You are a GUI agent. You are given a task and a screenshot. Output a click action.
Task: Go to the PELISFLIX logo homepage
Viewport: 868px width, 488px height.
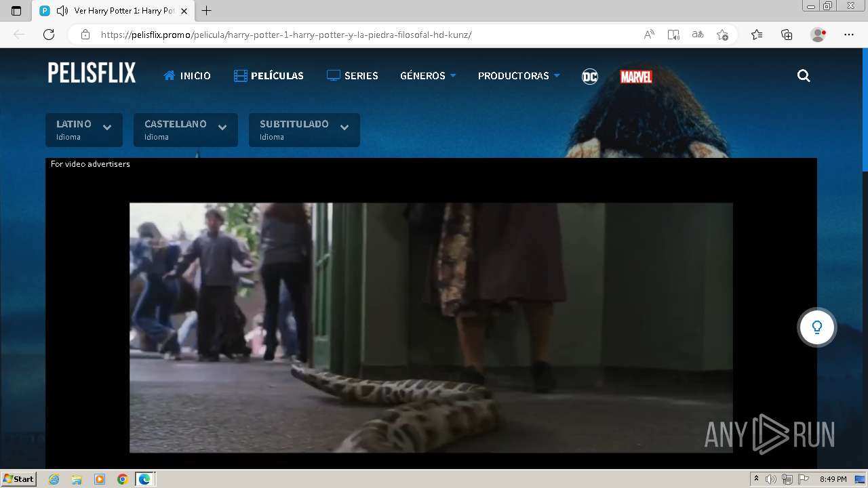point(92,73)
